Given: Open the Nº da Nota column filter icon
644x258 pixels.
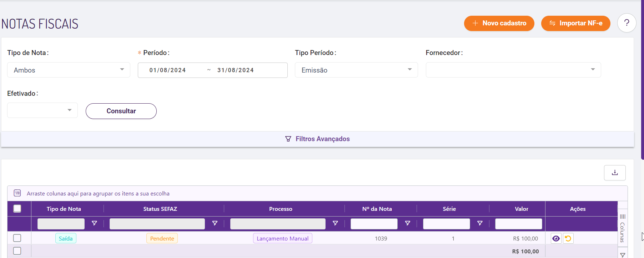Looking at the screenshot, I should coord(407,223).
